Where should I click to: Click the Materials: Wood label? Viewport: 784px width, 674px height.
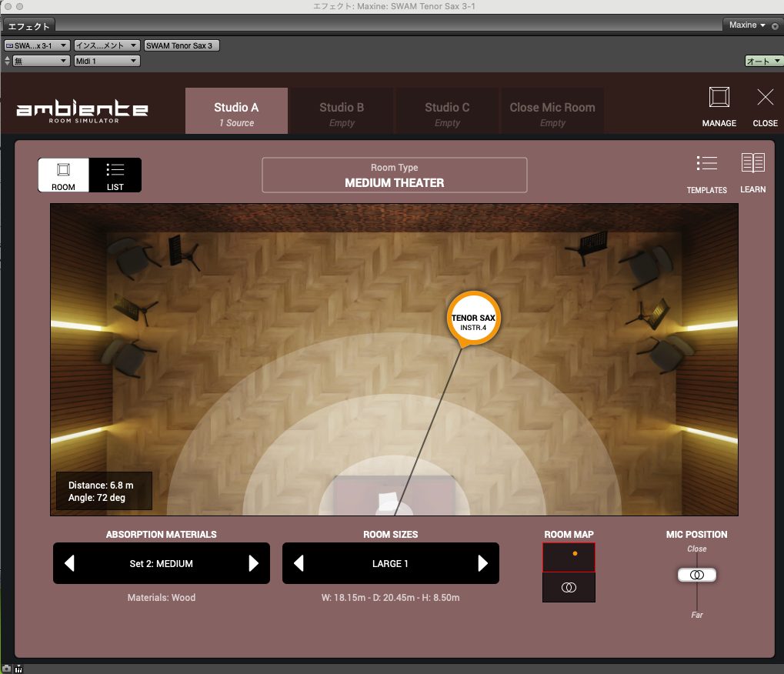(161, 598)
